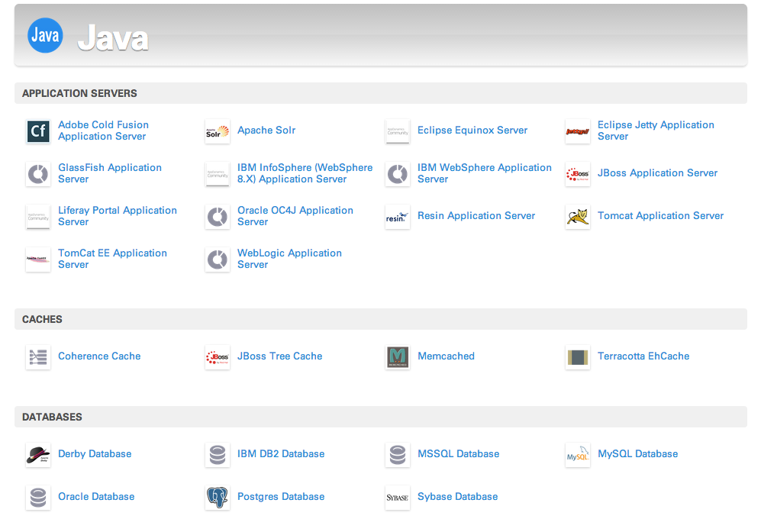
Task: Open Postgres Database link
Action: point(281,497)
